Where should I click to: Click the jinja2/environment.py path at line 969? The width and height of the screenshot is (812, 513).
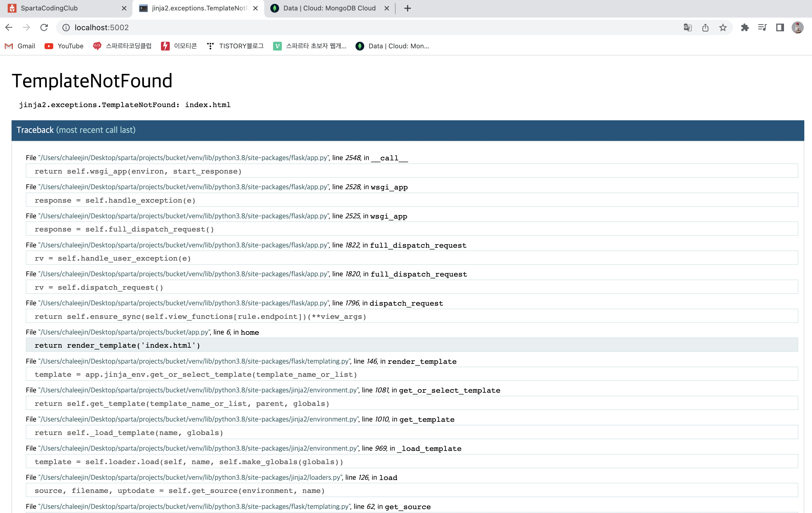tap(199, 448)
